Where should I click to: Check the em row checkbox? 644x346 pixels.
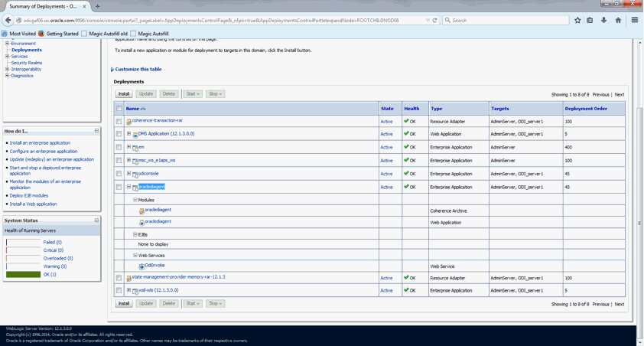pos(119,147)
